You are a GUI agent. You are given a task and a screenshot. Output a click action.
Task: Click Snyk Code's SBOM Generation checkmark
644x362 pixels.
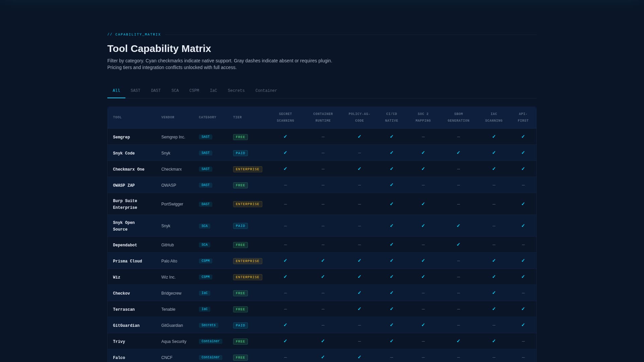[x=459, y=153]
